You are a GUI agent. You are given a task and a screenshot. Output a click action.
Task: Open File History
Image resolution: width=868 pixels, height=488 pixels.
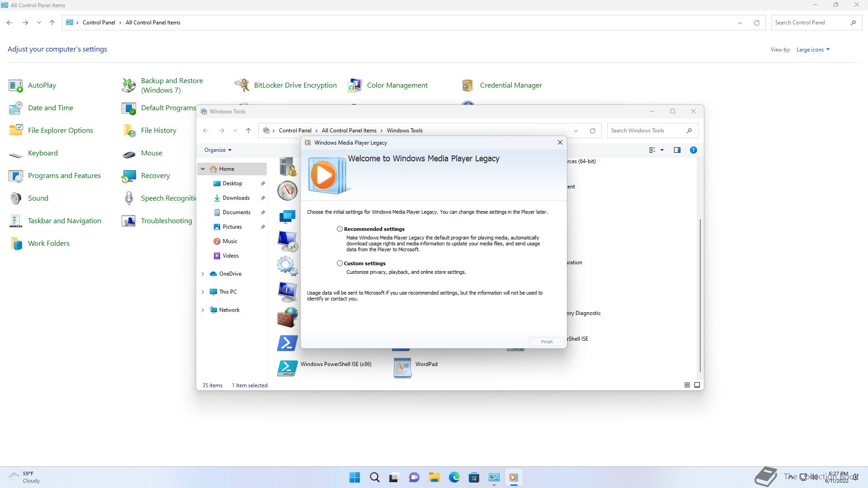click(149, 130)
